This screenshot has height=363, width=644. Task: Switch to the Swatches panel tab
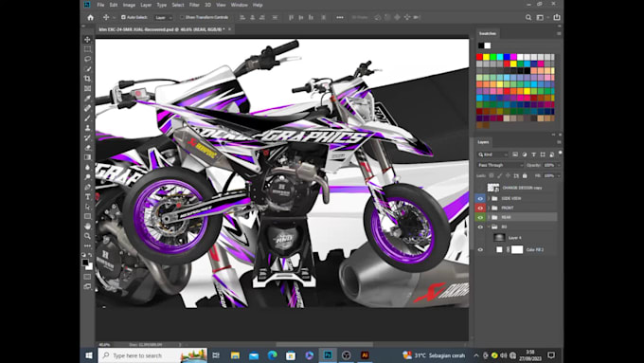click(488, 34)
